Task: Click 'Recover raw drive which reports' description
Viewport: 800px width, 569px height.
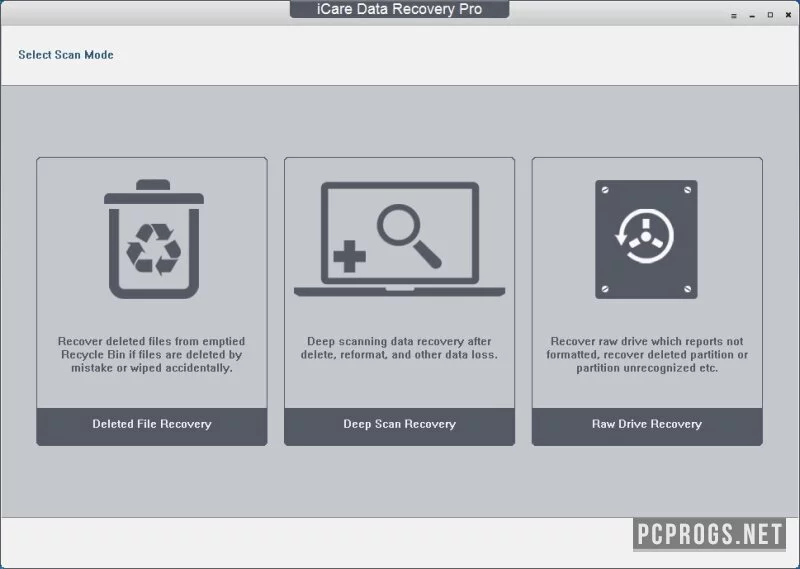Action: pyautogui.click(x=647, y=354)
